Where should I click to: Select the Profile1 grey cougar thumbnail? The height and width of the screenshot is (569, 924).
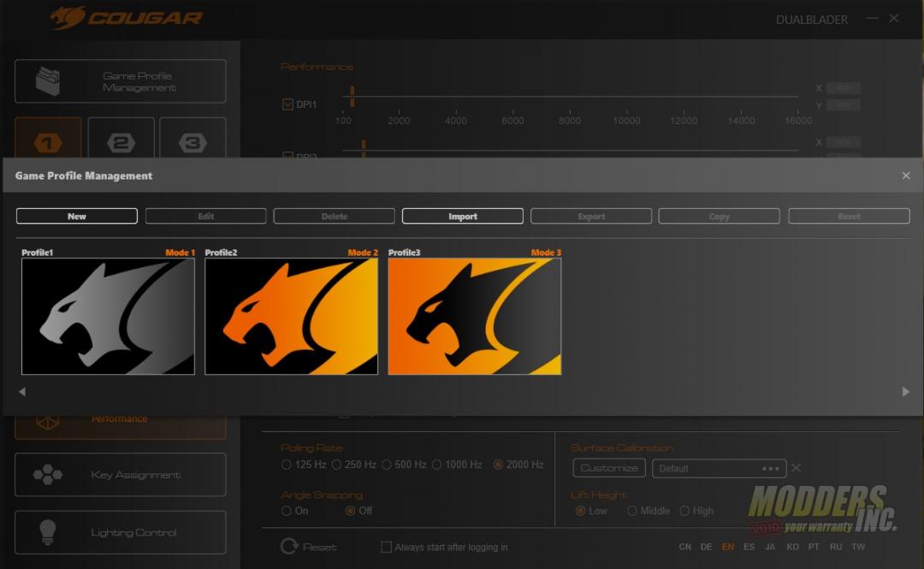click(x=108, y=317)
